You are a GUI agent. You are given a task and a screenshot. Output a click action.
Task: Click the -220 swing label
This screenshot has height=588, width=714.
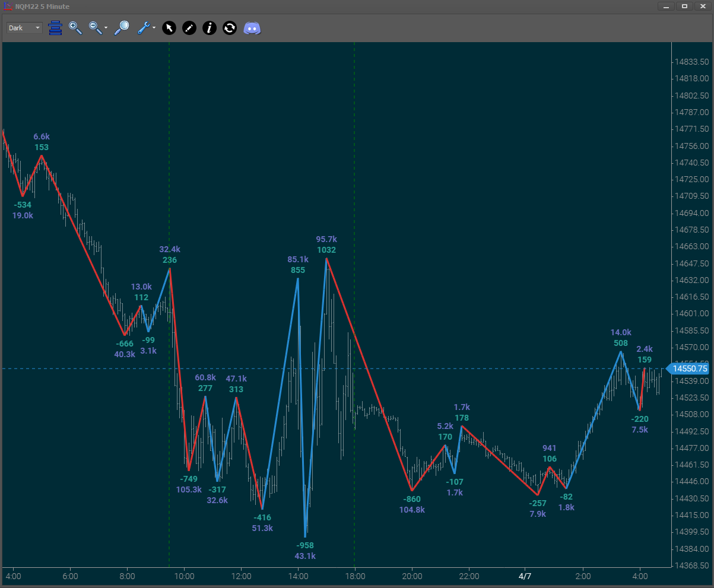640,419
